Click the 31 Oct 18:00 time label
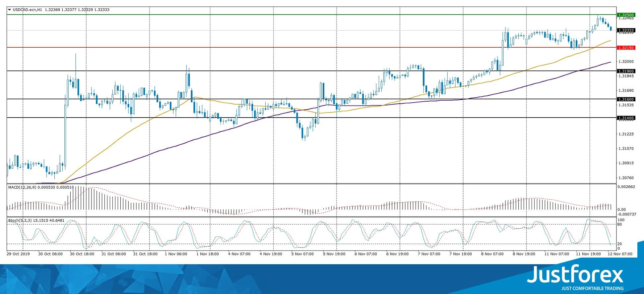This screenshot has width=644, height=294. pos(145,254)
